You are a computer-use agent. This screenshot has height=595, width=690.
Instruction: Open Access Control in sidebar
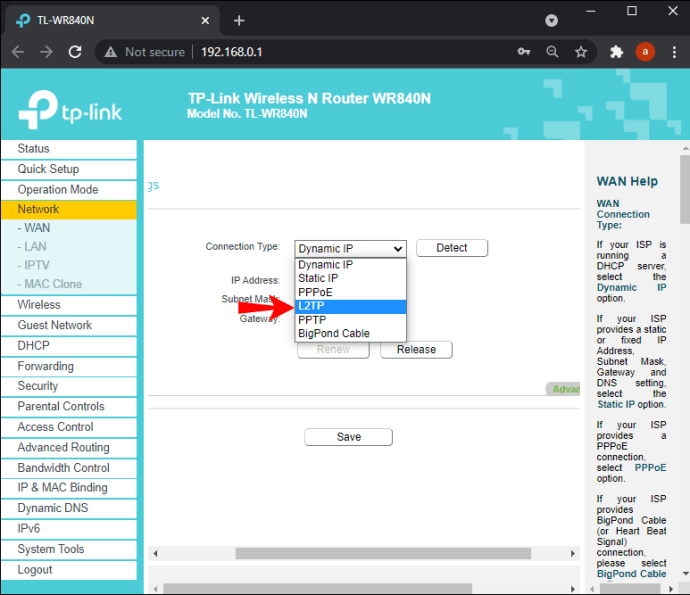(x=69, y=427)
